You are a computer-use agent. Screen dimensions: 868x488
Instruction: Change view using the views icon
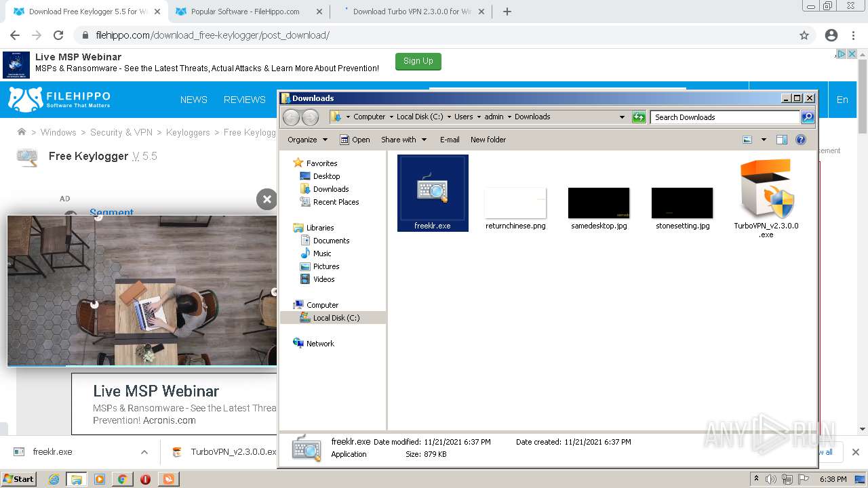747,140
